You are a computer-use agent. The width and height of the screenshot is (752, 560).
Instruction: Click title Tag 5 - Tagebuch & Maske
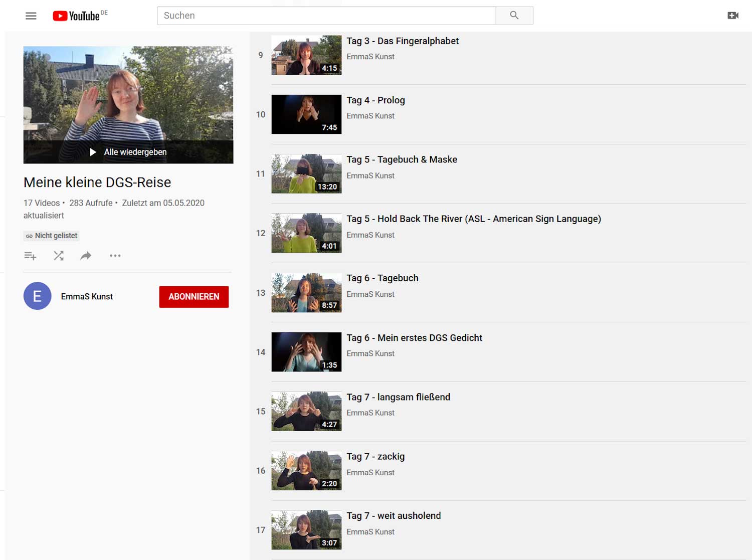(x=402, y=159)
